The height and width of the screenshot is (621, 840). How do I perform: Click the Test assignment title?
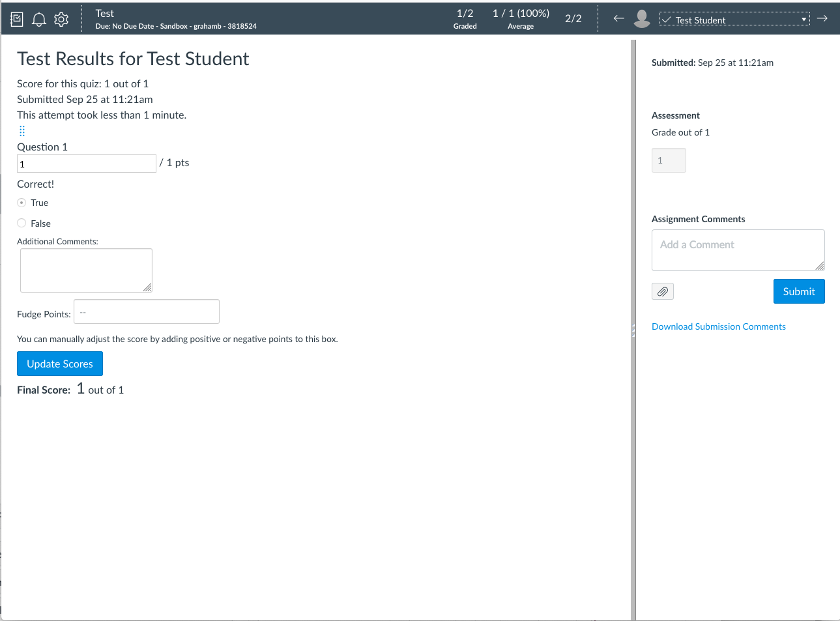[105, 13]
